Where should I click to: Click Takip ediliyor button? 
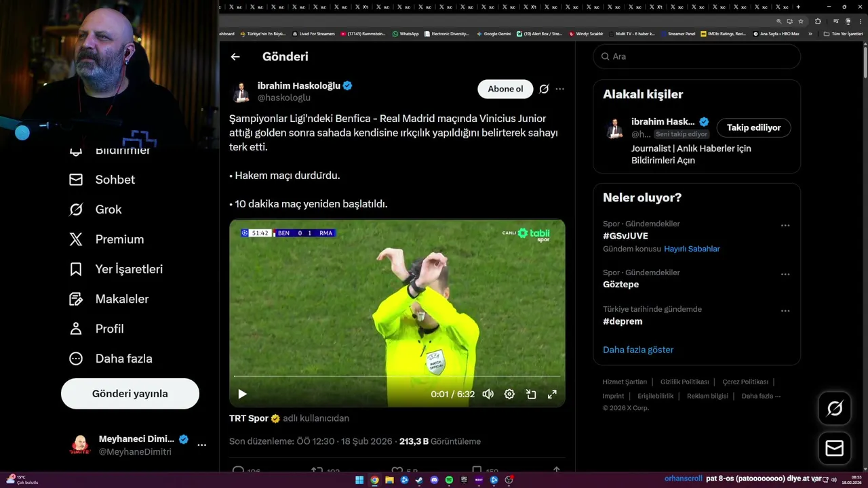pyautogui.click(x=753, y=127)
